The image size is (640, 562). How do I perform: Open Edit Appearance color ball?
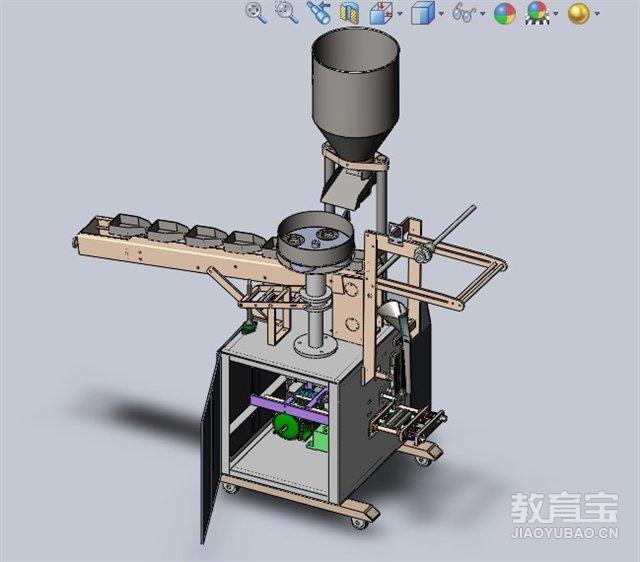coord(505,13)
